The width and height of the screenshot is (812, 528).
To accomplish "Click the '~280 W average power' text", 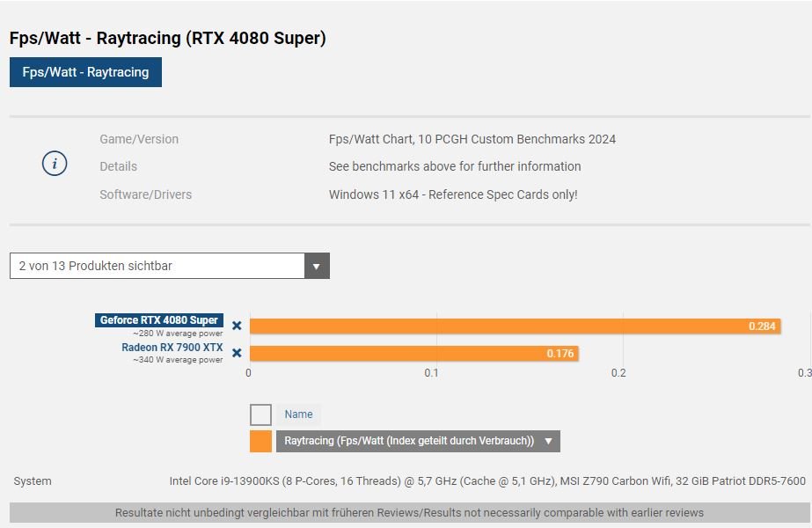I will [178, 334].
